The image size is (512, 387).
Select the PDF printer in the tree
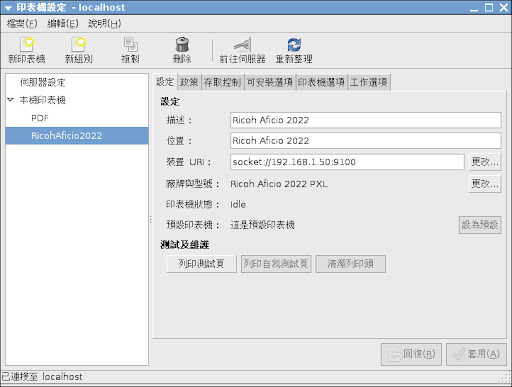[x=40, y=118]
